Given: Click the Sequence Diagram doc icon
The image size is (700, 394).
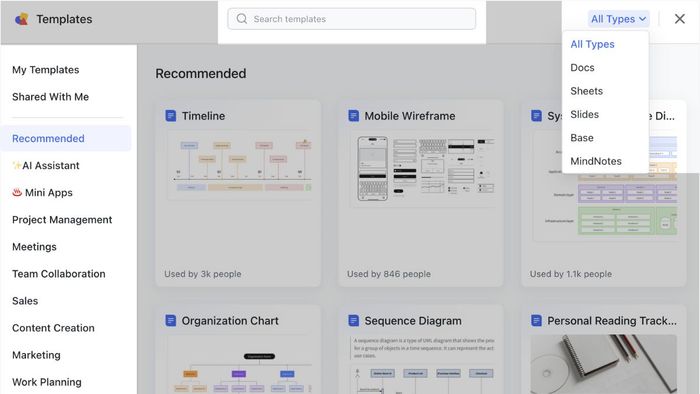Looking at the screenshot, I should pyautogui.click(x=354, y=320).
